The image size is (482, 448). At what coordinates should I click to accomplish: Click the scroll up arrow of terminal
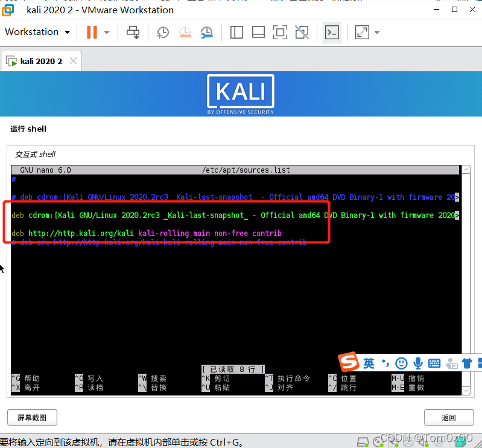(x=466, y=170)
